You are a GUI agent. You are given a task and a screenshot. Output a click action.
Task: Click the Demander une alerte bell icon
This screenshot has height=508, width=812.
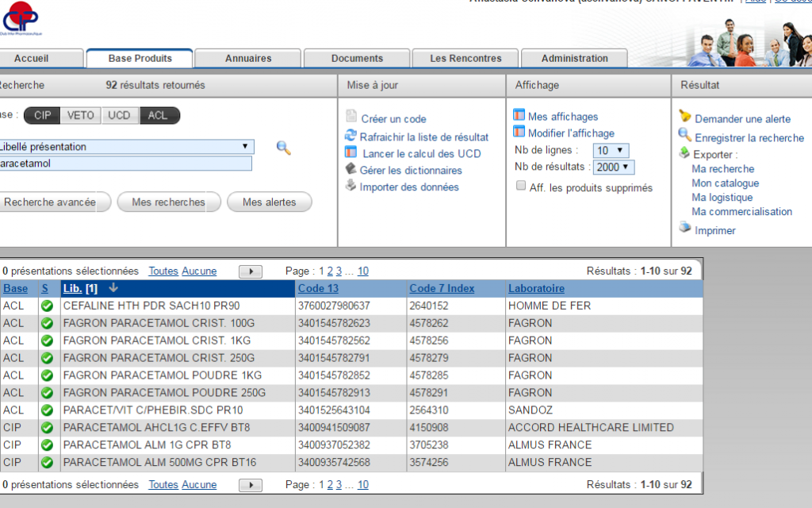click(684, 116)
